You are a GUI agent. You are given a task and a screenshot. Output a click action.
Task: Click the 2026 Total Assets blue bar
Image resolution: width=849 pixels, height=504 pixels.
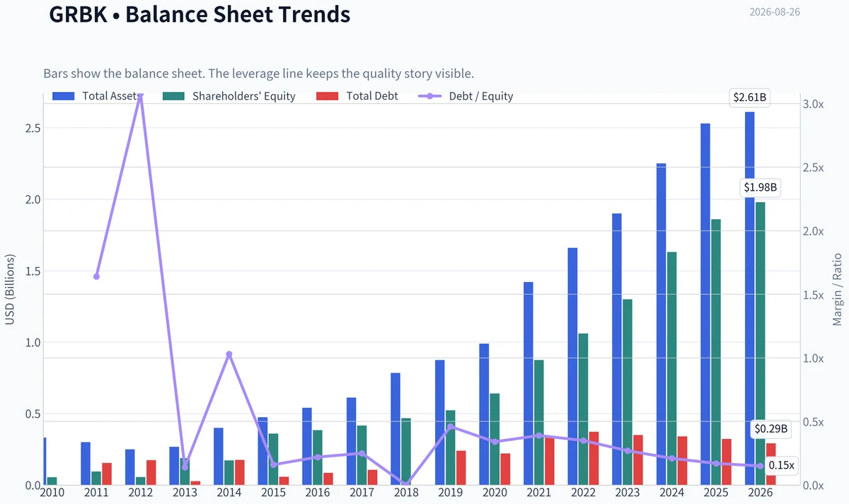(x=749, y=298)
